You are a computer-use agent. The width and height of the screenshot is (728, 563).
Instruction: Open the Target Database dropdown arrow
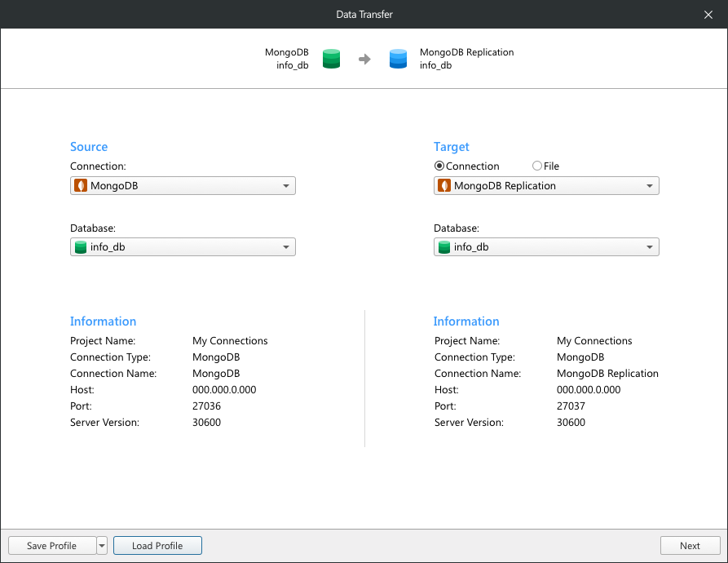[650, 247]
